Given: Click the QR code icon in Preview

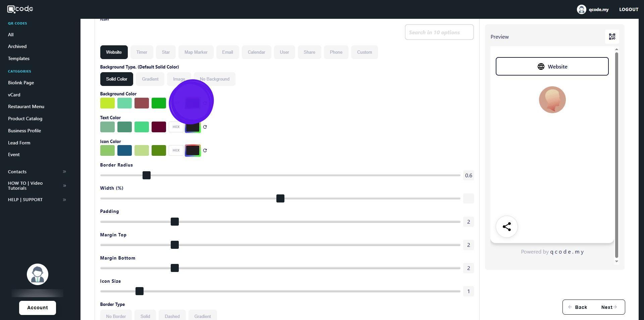Looking at the screenshot, I should [612, 37].
